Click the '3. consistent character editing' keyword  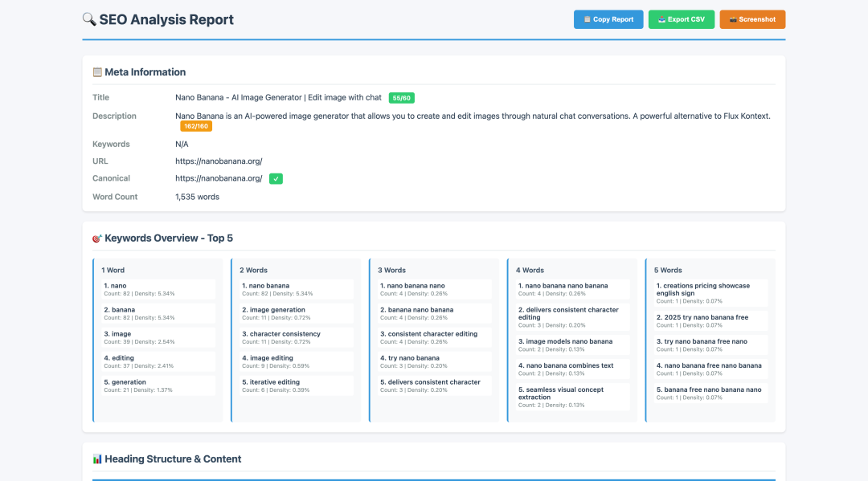(435, 337)
